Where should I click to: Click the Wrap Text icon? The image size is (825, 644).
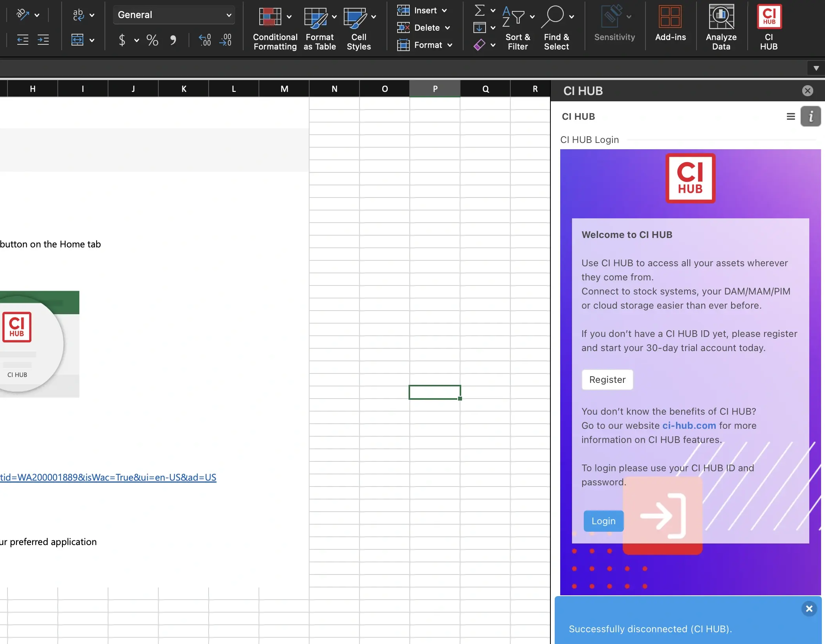(78, 15)
